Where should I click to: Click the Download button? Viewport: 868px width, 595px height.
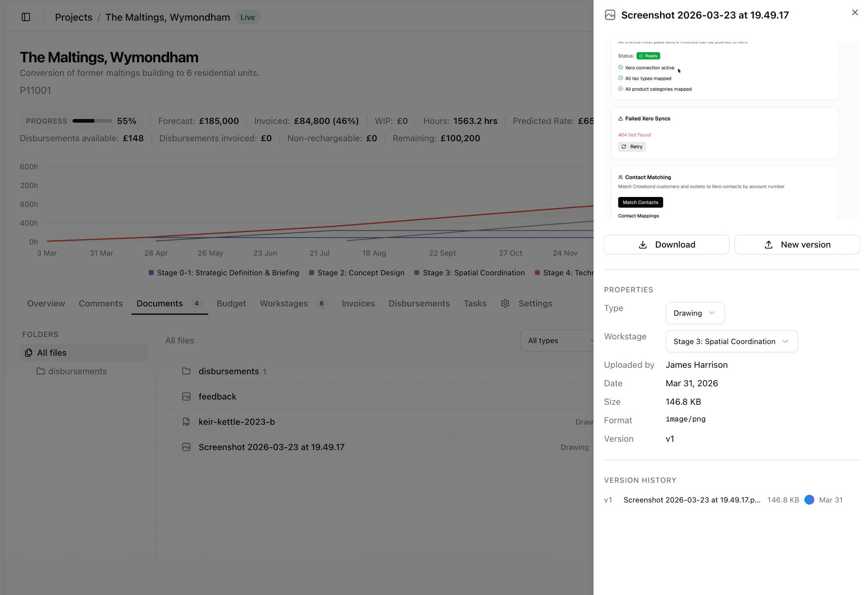click(x=666, y=244)
